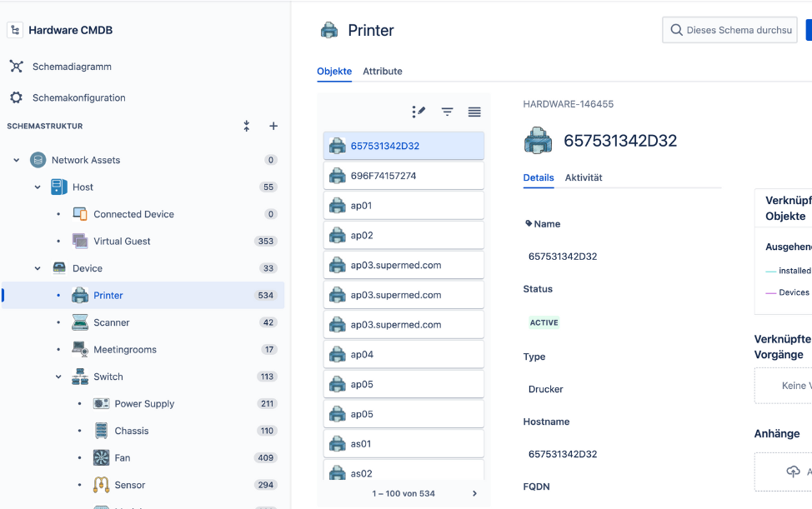Screen dimensions: 812x509
Task: Collapse the Switch tree node
Action: 58,377
